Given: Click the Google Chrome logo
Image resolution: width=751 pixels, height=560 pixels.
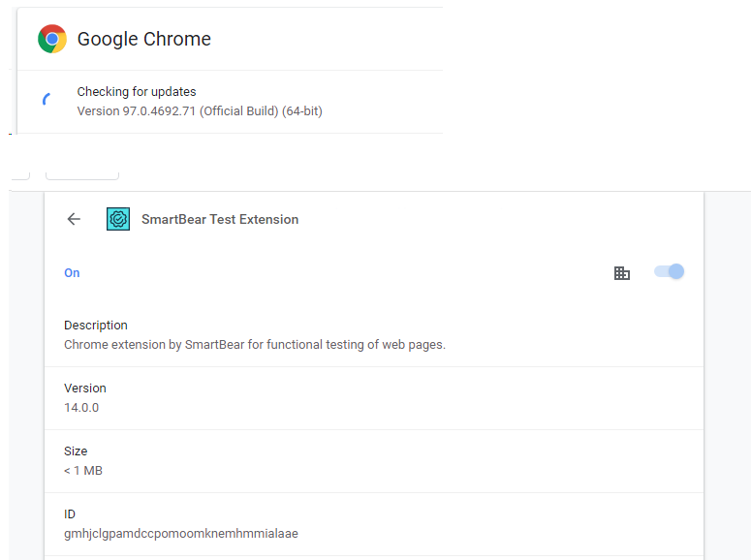Looking at the screenshot, I should coord(52,39).
